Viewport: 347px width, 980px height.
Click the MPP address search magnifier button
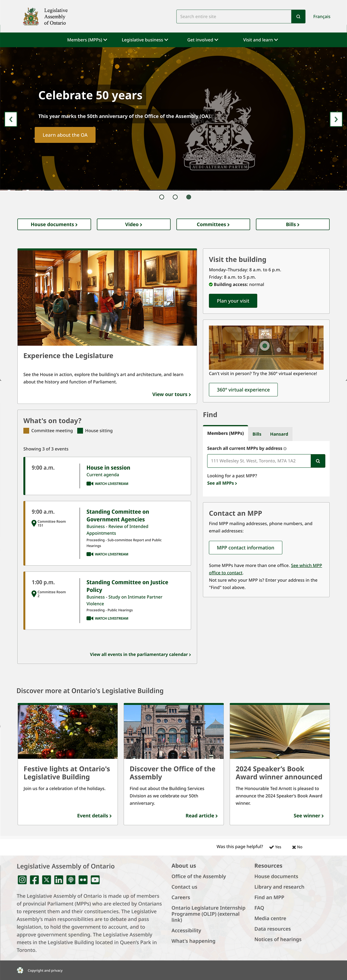click(318, 461)
